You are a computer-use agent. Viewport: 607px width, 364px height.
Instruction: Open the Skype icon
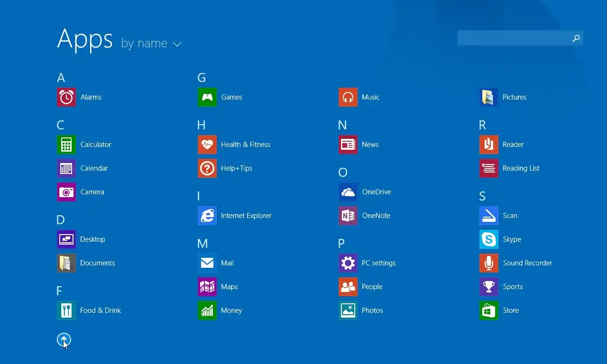(489, 239)
